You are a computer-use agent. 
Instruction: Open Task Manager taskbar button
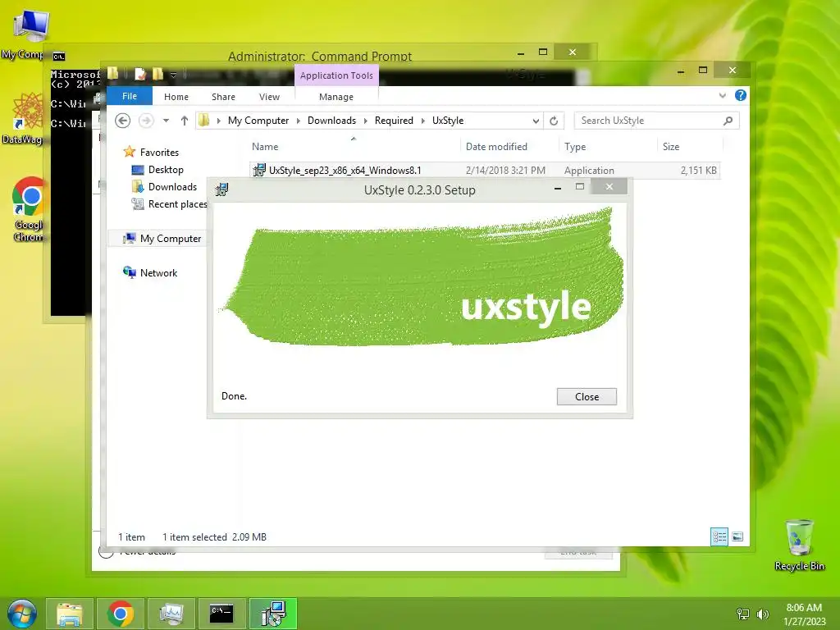(171, 614)
